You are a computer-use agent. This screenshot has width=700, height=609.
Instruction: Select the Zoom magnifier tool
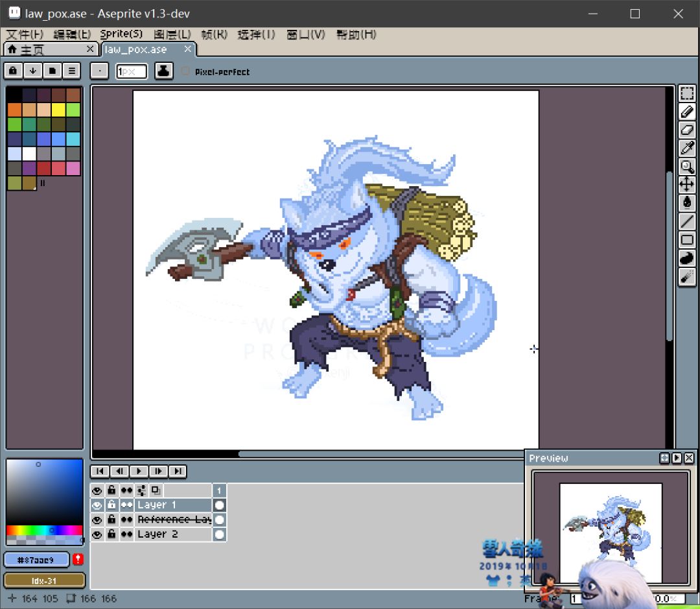pyautogui.click(x=686, y=166)
